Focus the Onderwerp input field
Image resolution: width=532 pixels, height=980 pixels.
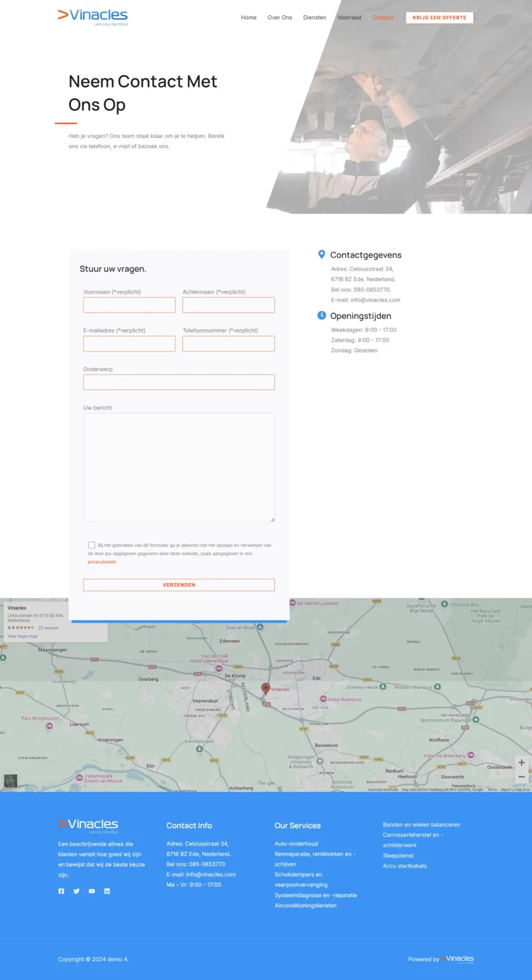[179, 382]
